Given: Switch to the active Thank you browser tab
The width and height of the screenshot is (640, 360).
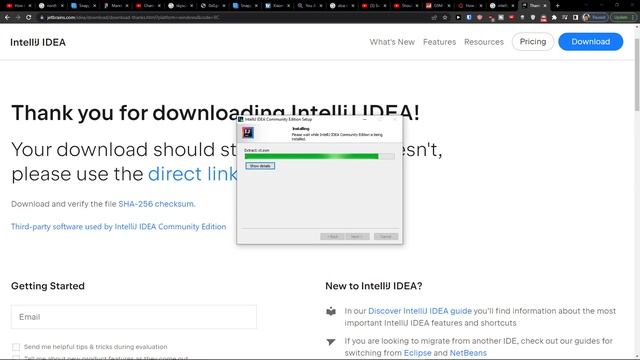Looking at the screenshot, I should 534,6.
